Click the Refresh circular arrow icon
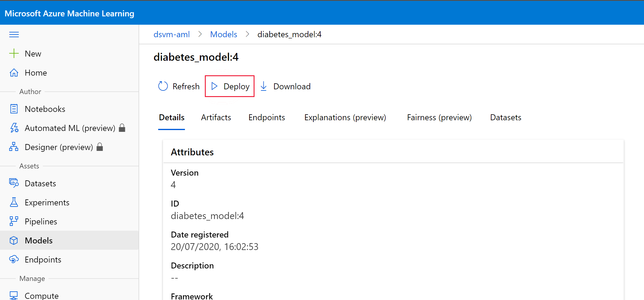Image resolution: width=644 pixels, height=300 pixels. [163, 86]
